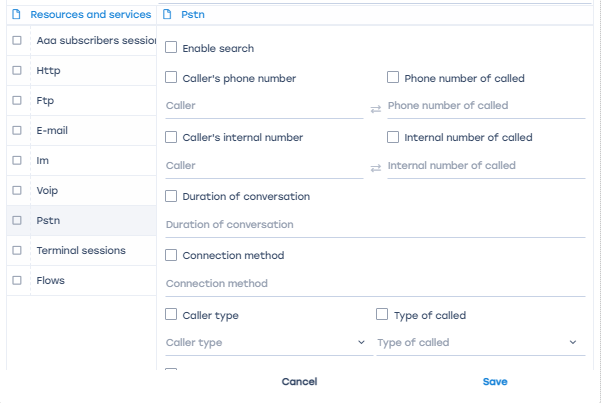Expand the Type of called dropdown
The height and width of the screenshot is (403, 601).
point(477,343)
